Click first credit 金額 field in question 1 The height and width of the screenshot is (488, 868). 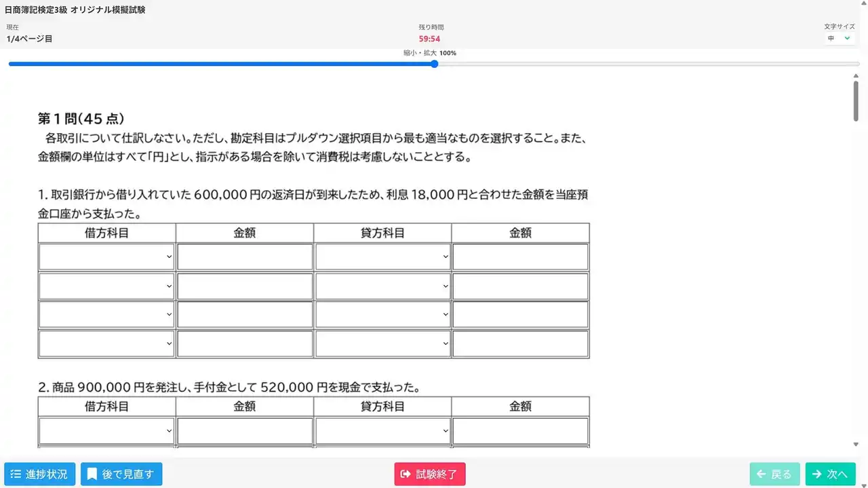point(520,257)
